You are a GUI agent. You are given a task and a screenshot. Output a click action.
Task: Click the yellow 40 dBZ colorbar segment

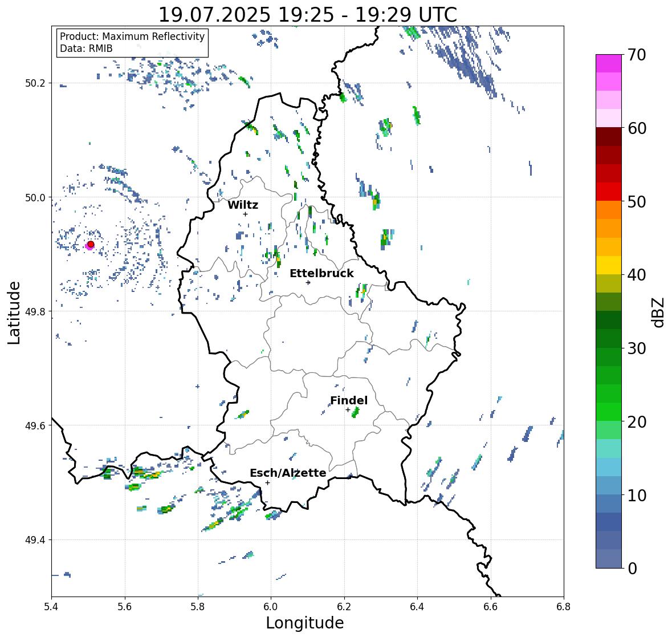(609, 265)
